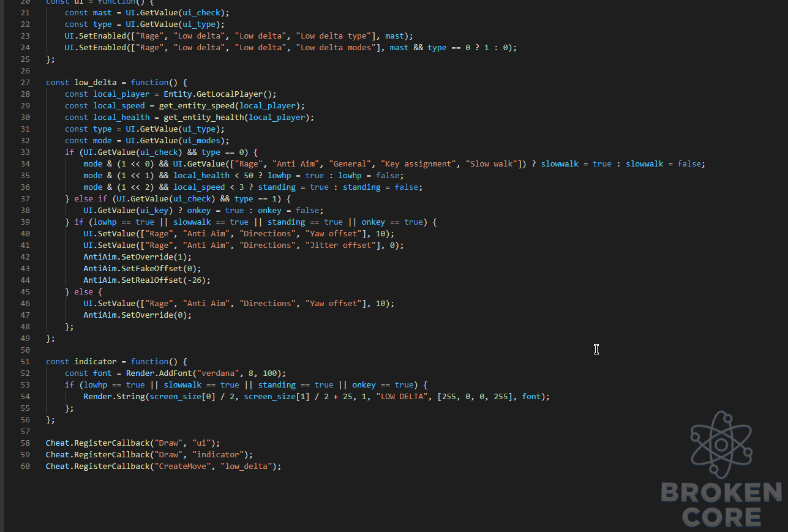The image size is (788, 532).
Task: Click the "Slow walk" string
Action: click(x=491, y=164)
